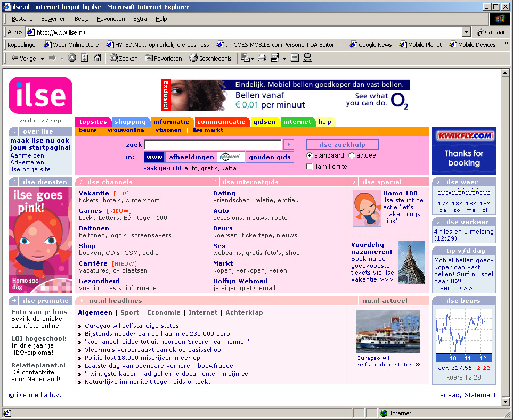
Task: Click the ilse pink logo
Action: pyautogui.click(x=40, y=95)
